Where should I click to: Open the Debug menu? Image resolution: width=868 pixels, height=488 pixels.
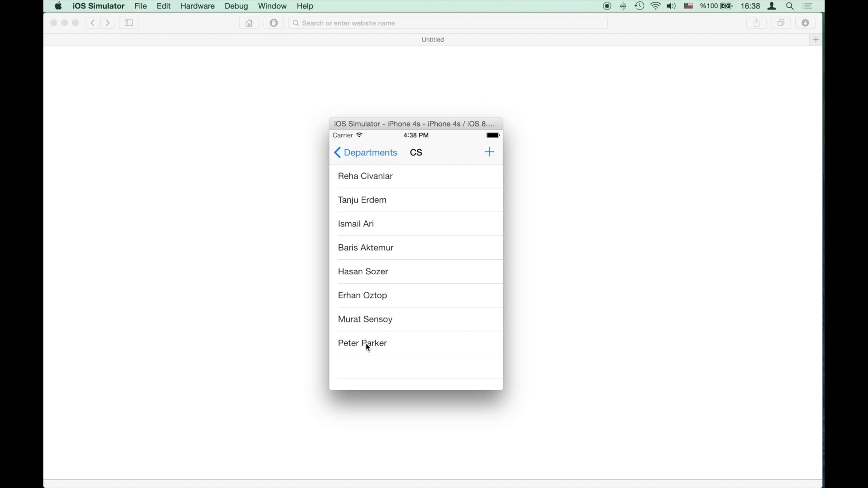point(236,6)
